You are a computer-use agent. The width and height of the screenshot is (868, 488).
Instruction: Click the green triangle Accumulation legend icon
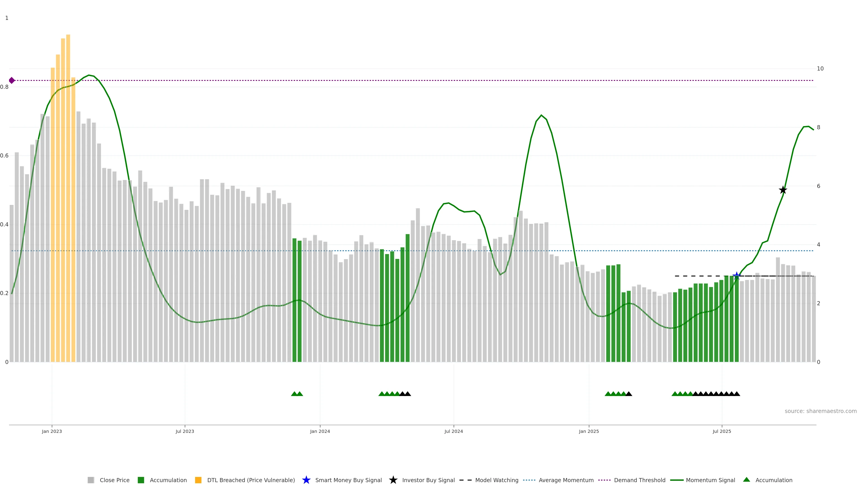[746, 480]
